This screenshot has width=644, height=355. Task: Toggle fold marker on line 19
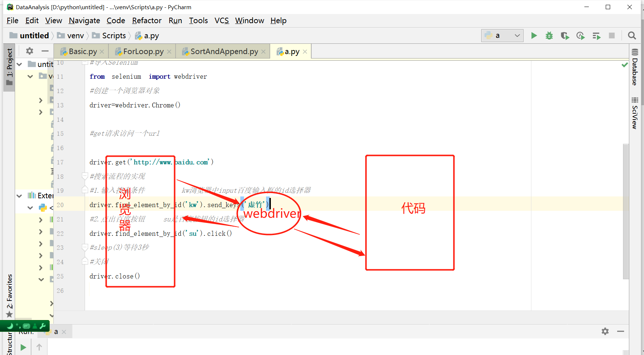tap(85, 190)
